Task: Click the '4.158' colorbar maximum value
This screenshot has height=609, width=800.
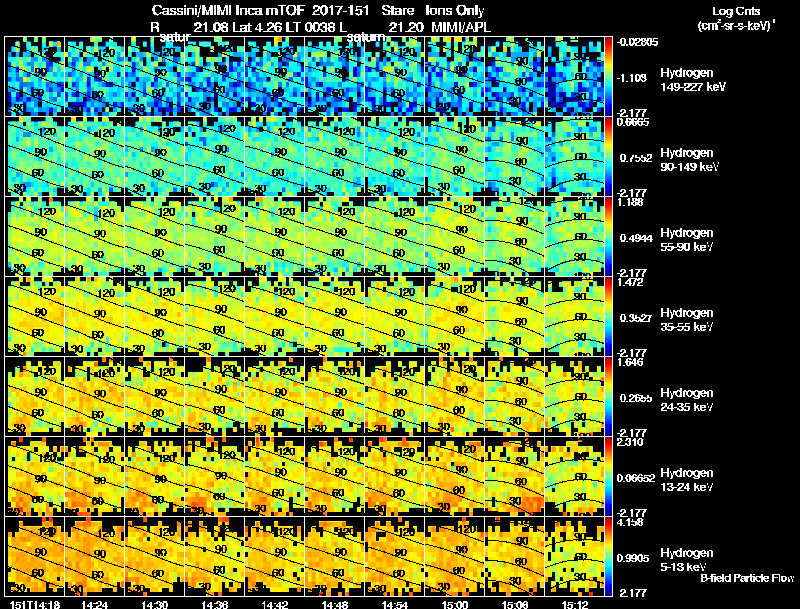Action: [x=631, y=522]
